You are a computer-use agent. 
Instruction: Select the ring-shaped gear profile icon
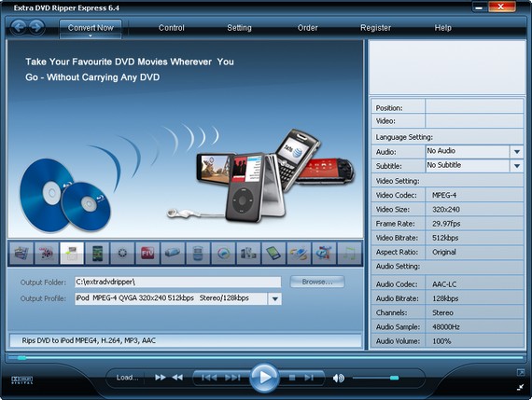(x=122, y=254)
